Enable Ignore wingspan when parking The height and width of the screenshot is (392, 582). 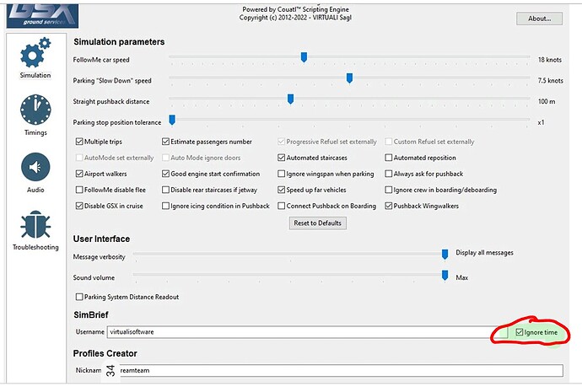click(282, 174)
